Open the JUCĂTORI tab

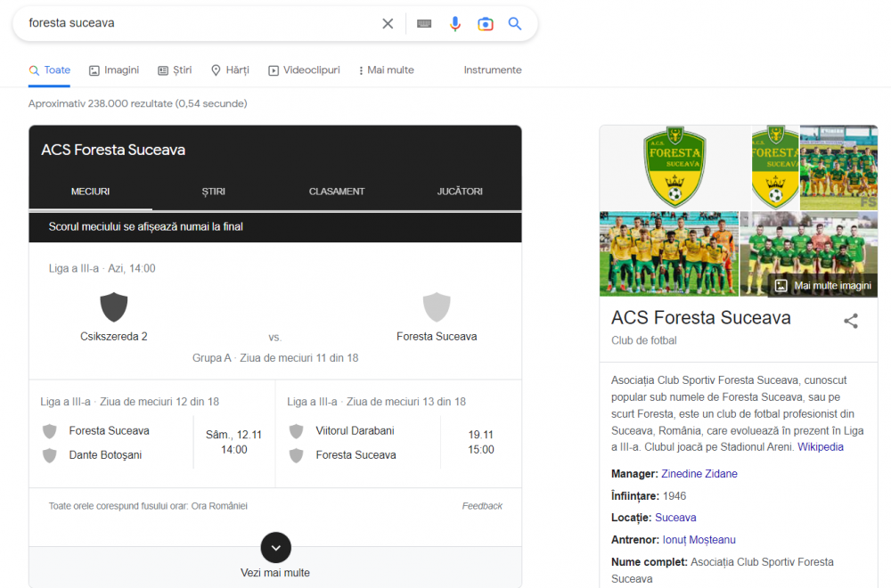[x=460, y=192]
